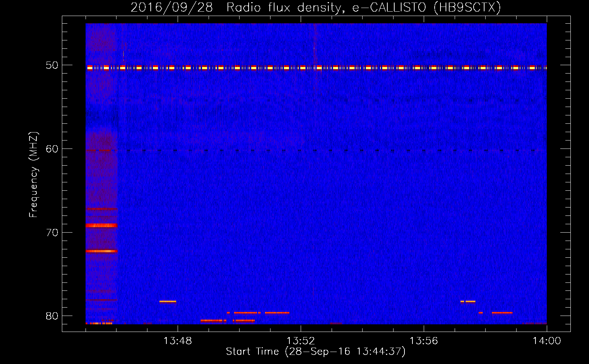589x364 pixels.
Task: Click the 'Start Time (28-Sep-16 13:44:37)' label
Action: point(316,352)
